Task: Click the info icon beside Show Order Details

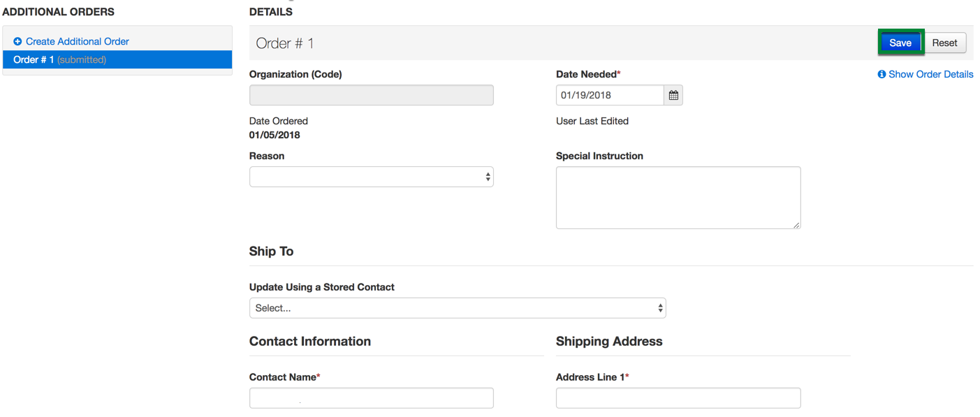Action: (x=882, y=74)
